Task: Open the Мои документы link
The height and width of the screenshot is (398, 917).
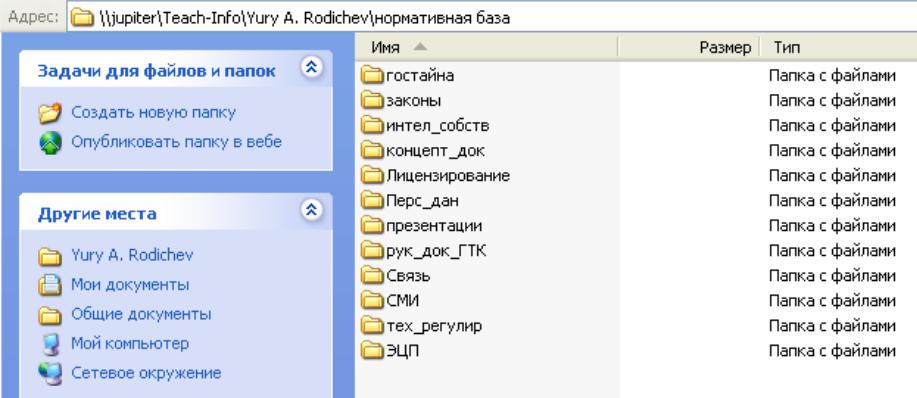Action: pos(130,285)
